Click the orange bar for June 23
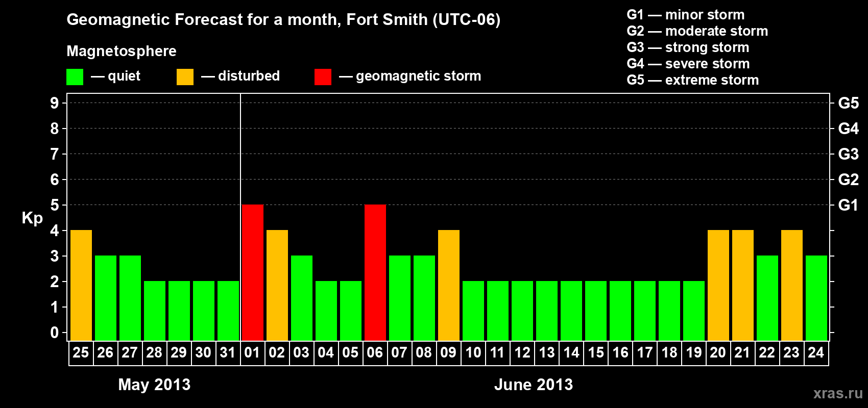The height and width of the screenshot is (408, 868). coord(792,285)
